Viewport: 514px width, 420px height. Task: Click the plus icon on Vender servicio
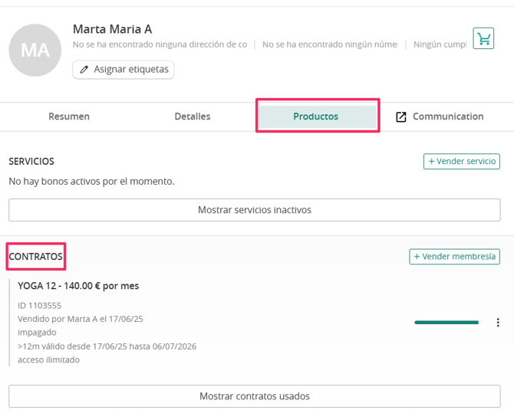point(431,162)
